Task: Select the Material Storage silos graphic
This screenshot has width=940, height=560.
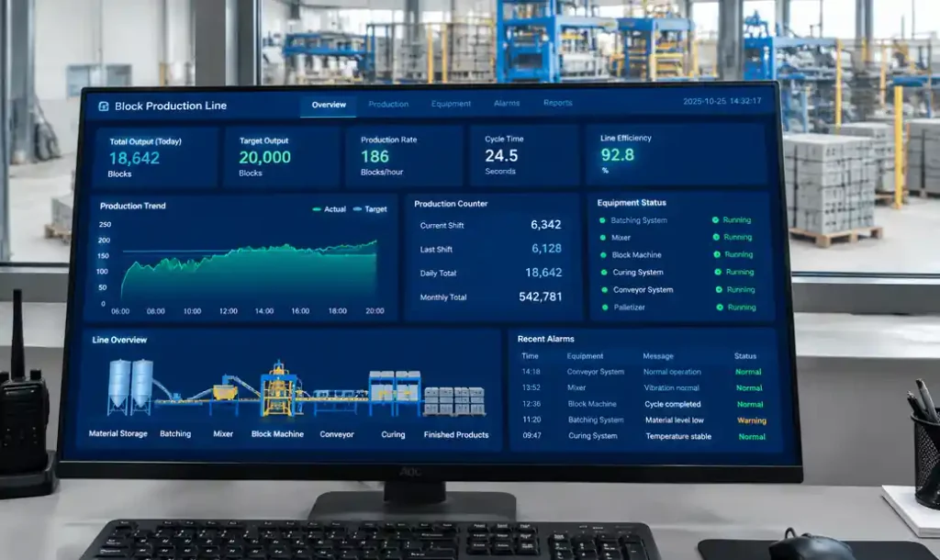Action: tap(130, 386)
